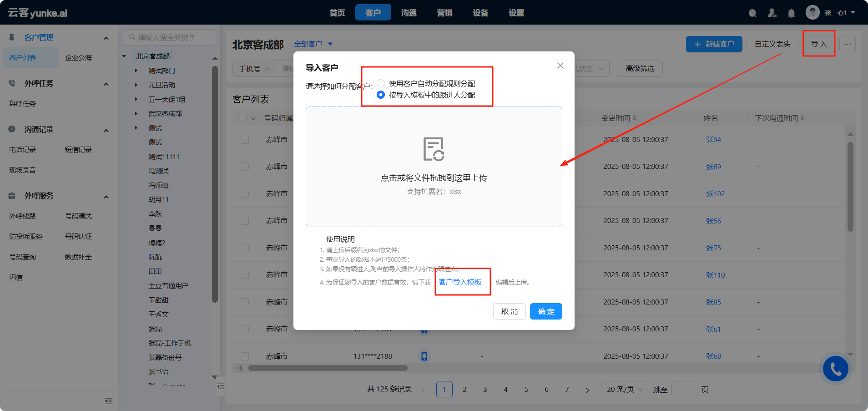Screen dimensions: 868x411
Task: Click the horizontal table scrollbar
Action: (x=328, y=368)
